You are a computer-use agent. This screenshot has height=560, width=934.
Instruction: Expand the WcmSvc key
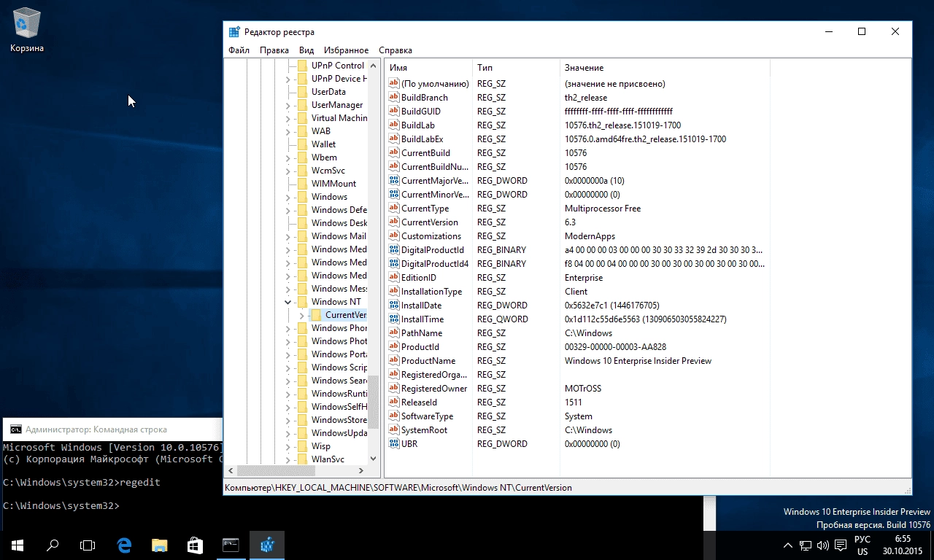coord(288,171)
